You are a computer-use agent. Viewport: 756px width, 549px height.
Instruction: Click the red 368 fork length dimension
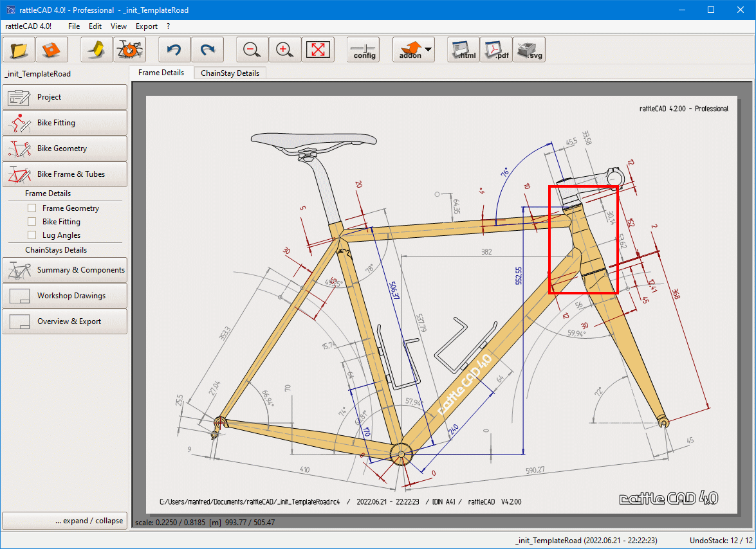pyautogui.click(x=676, y=294)
